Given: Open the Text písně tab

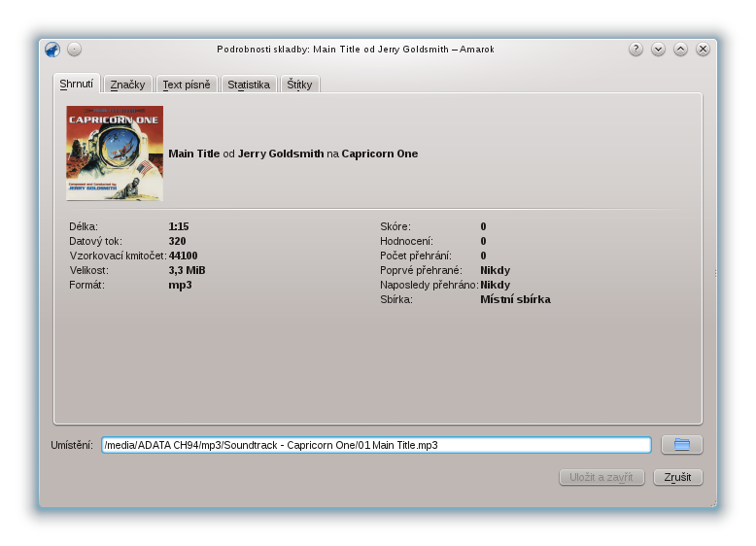Looking at the screenshot, I should coord(187,85).
